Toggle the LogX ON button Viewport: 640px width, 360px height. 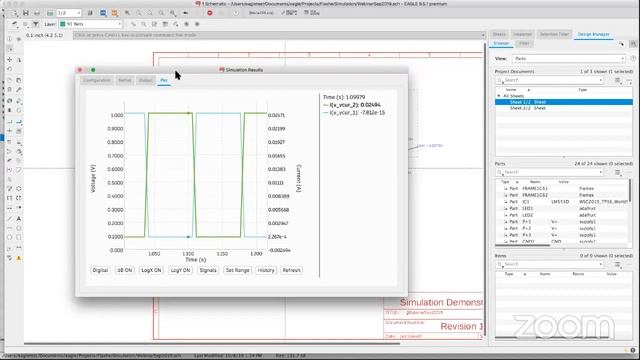(x=151, y=270)
